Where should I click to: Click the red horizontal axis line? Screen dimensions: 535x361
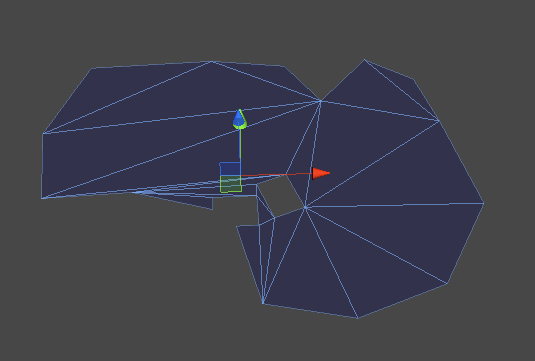pos(276,175)
